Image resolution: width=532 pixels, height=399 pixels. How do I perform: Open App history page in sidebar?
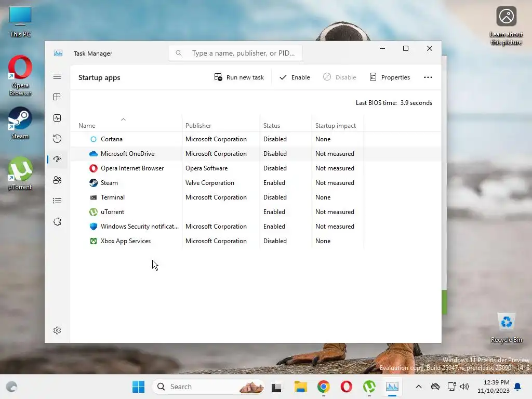[57, 138]
